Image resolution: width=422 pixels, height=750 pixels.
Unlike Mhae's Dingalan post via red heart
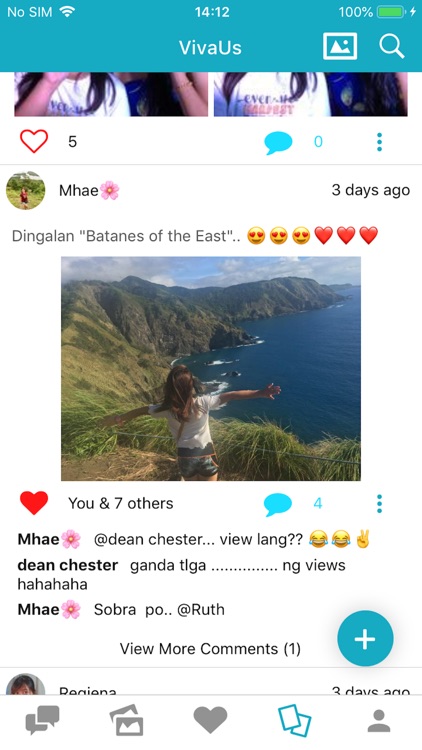[x=34, y=503]
